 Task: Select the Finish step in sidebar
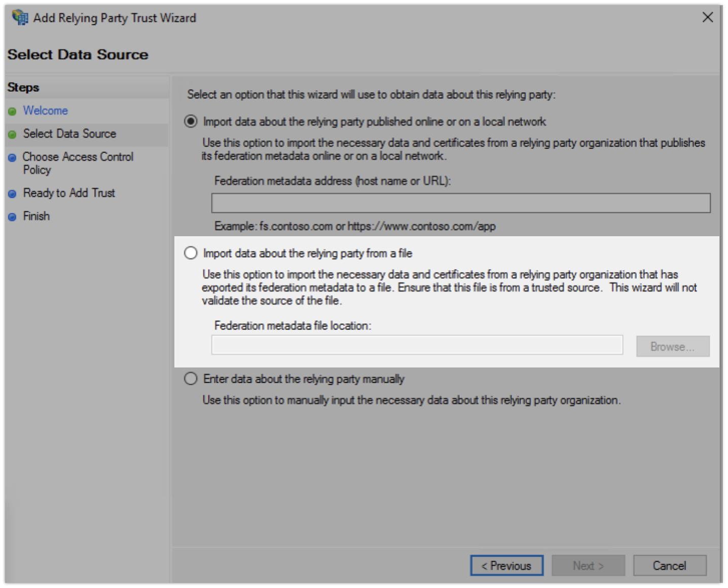35,216
